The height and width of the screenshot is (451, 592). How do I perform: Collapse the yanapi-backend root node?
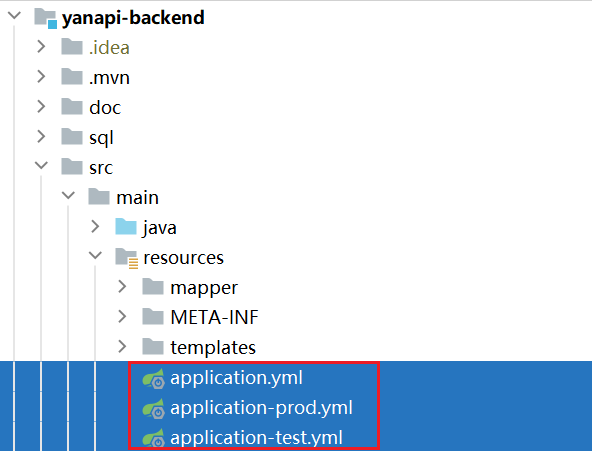(14, 15)
